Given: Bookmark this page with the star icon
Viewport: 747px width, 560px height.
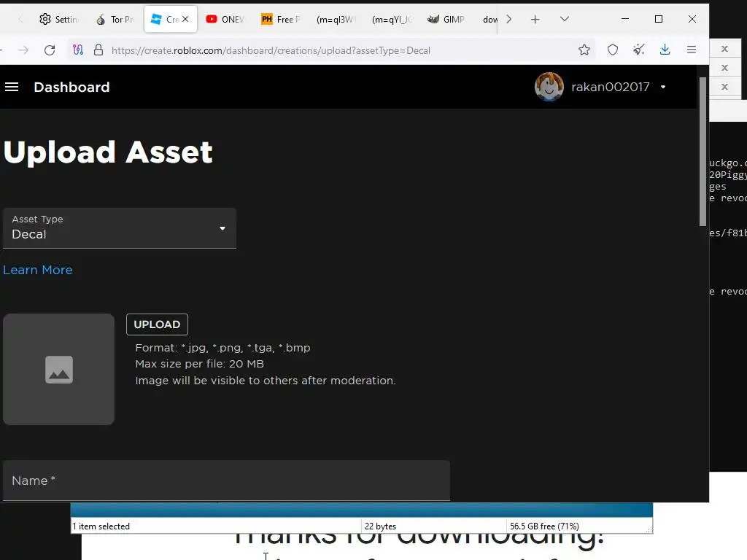Looking at the screenshot, I should [x=584, y=50].
